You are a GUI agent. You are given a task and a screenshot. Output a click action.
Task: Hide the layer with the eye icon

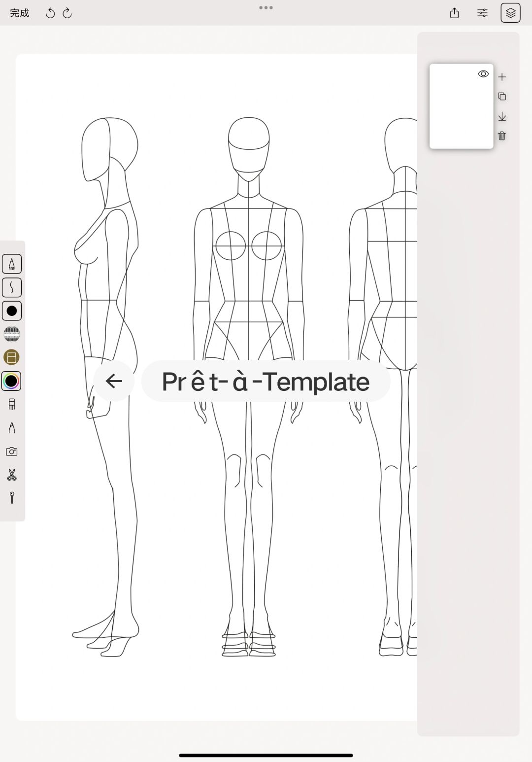(483, 74)
